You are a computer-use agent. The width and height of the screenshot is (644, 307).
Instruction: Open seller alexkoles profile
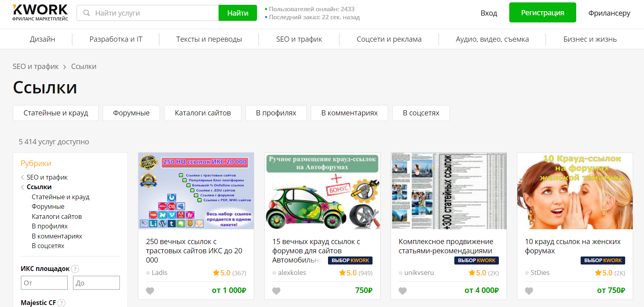tap(292, 273)
